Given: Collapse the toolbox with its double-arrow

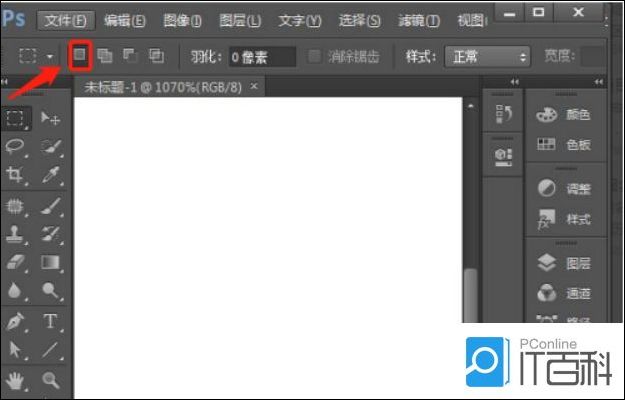Looking at the screenshot, I should pos(4,82).
